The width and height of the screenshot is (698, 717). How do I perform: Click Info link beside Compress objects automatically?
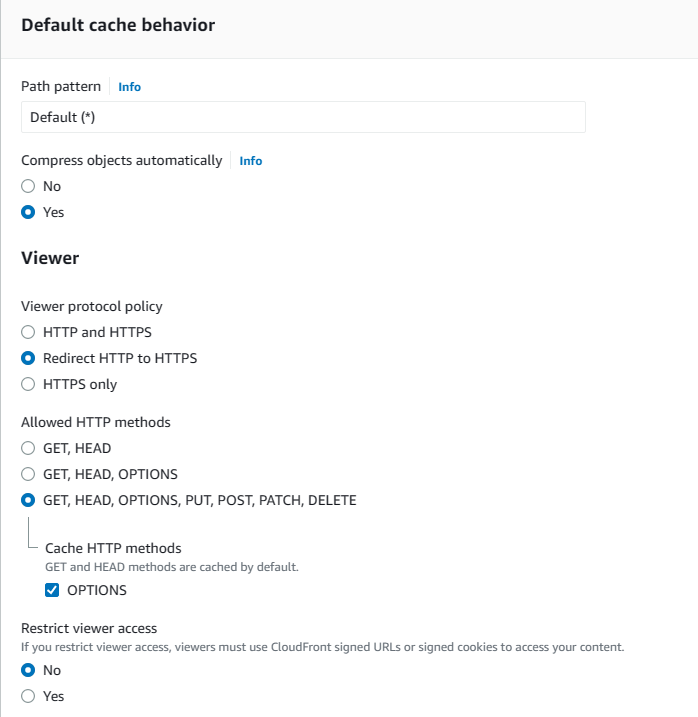click(250, 161)
